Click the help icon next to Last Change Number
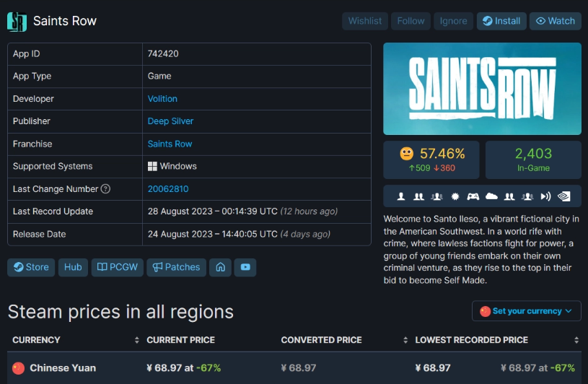588x384 pixels. click(x=106, y=188)
